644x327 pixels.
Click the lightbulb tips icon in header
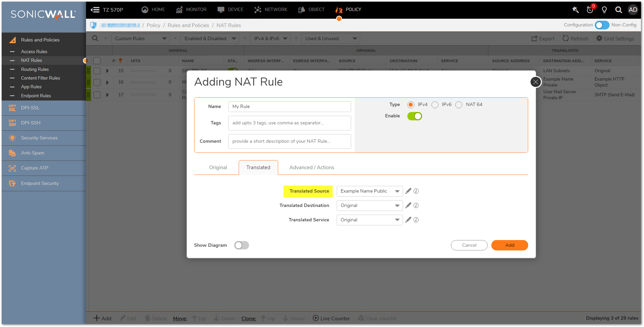[604, 10]
